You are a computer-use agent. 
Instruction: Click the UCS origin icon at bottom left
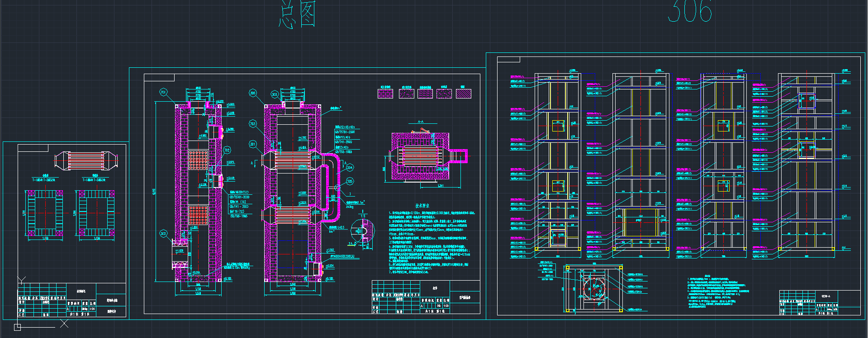pyautogui.click(x=18, y=326)
